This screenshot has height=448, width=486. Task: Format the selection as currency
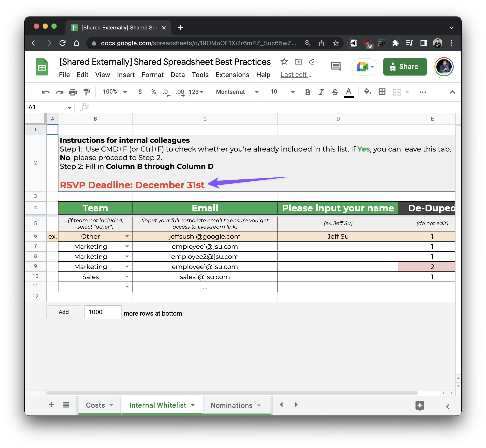pyautogui.click(x=140, y=92)
